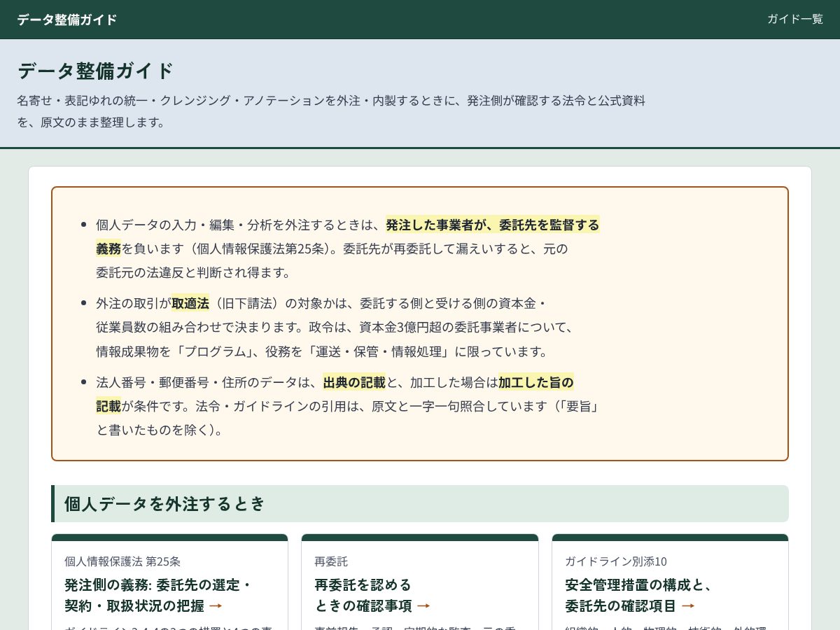Click the bullet text about 法人番号・郵便番号・住所のデータ

tap(346, 406)
